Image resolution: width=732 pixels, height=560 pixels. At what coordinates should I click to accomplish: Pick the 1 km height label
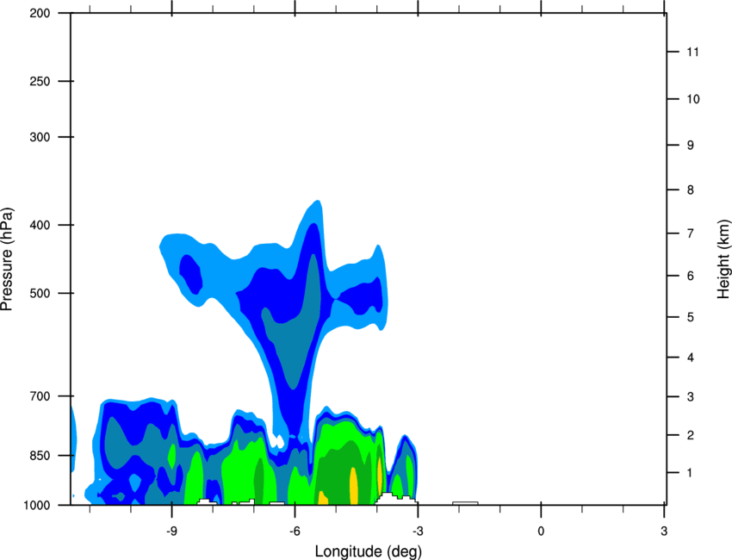690,473
